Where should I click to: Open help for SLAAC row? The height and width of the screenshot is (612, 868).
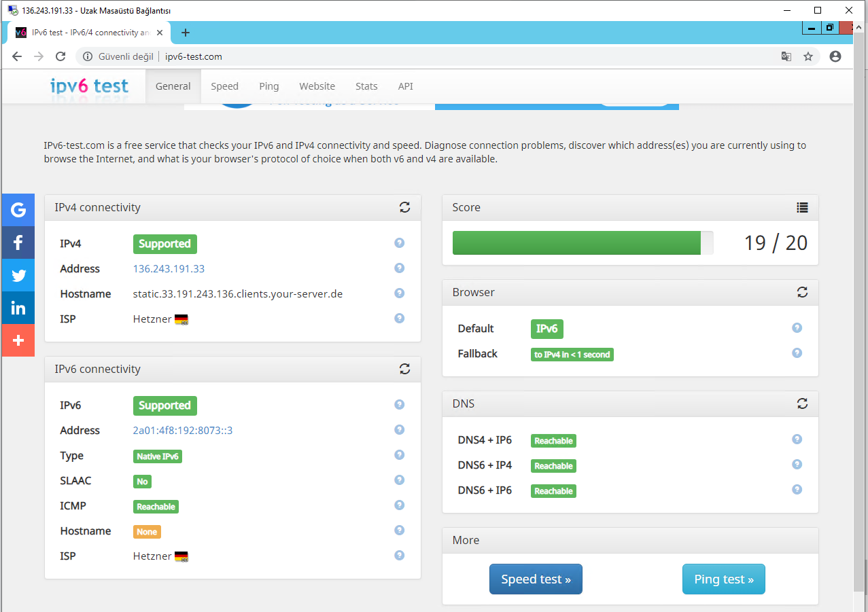coord(399,480)
